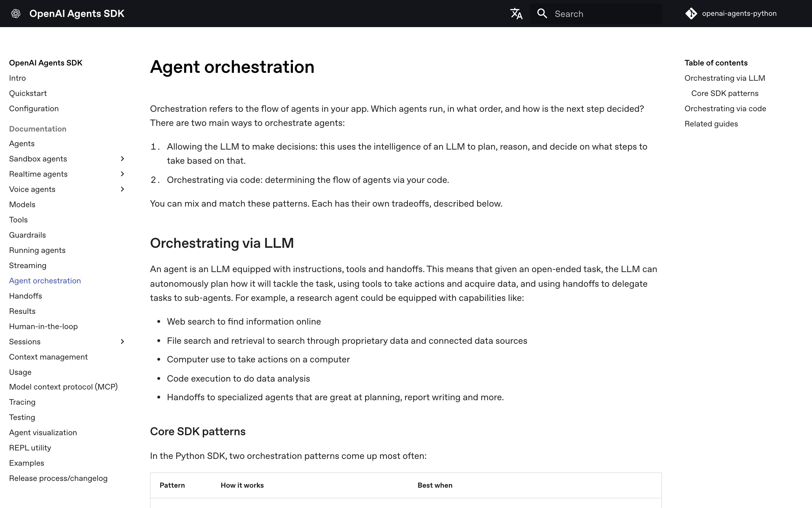This screenshot has height=508, width=812.
Task: Click the search magnifier icon
Action: coord(542,14)
